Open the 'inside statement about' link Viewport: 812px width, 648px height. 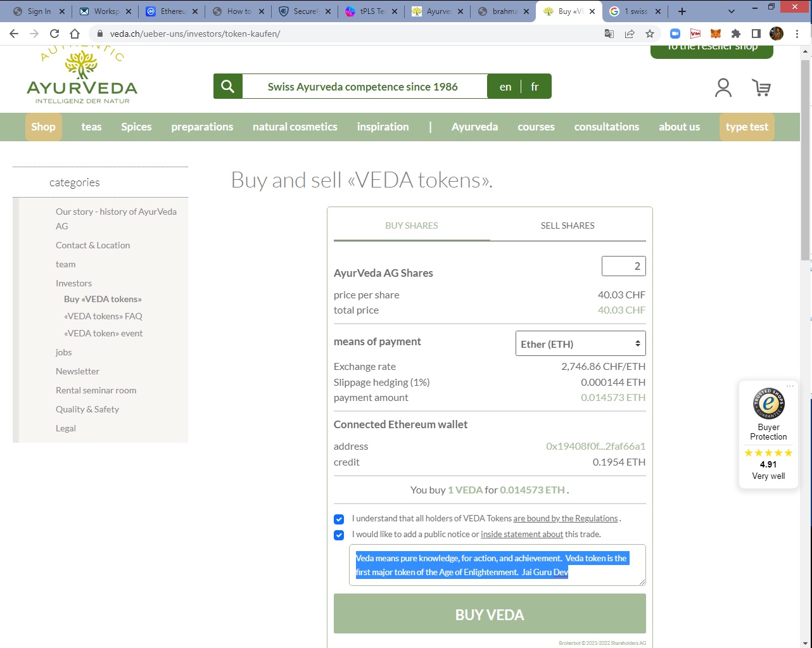point(522,535)
